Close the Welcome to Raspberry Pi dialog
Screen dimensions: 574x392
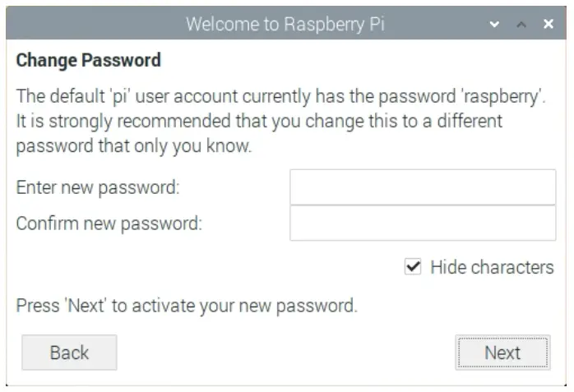(x=549, y=25)
